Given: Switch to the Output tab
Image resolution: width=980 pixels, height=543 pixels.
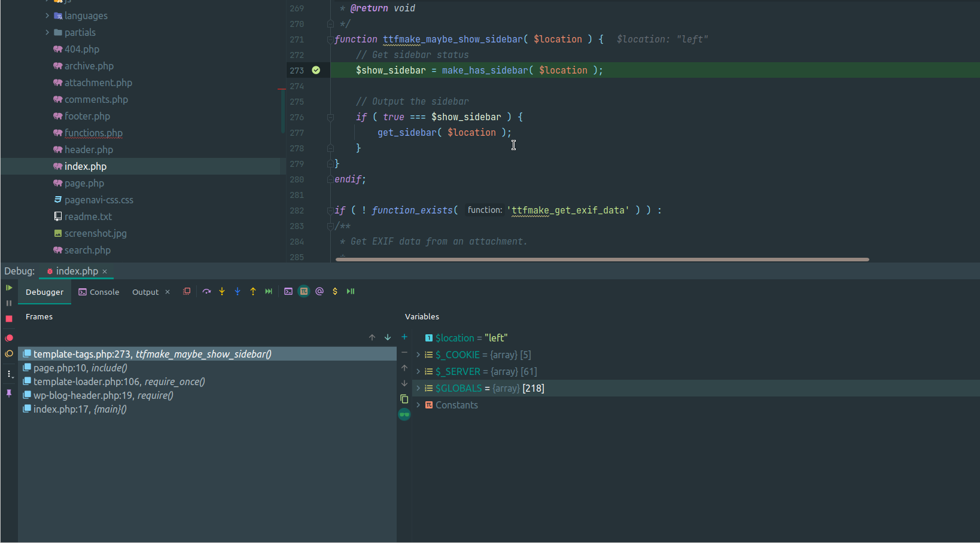Looking at the screenshot, I should pos(145,292).
